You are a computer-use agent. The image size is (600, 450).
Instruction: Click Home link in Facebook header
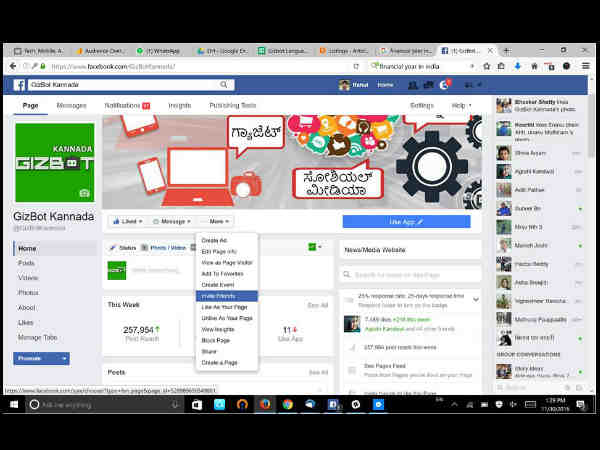click(x=385, y=85)
